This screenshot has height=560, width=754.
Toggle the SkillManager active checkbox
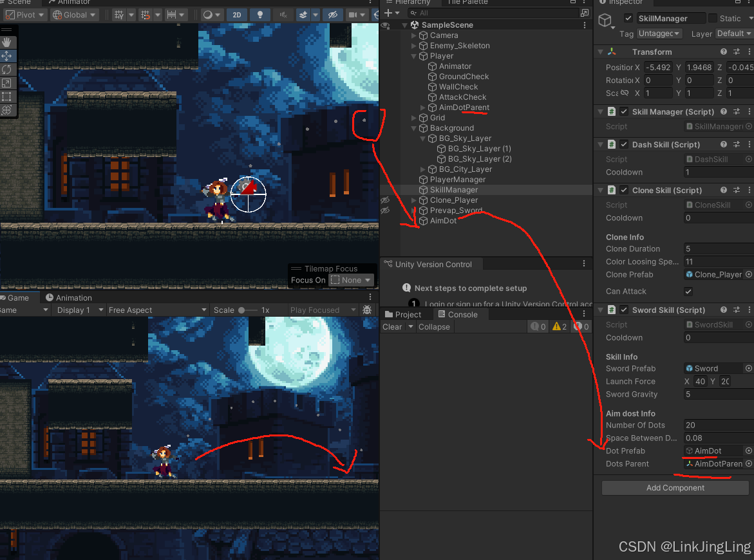pos(628,18)
